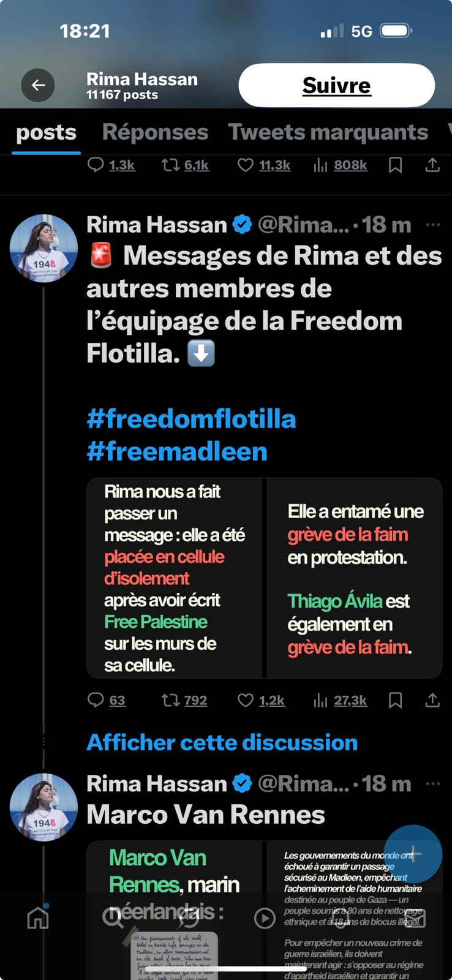Open the #freemadleen hashtag

point(177,452)
